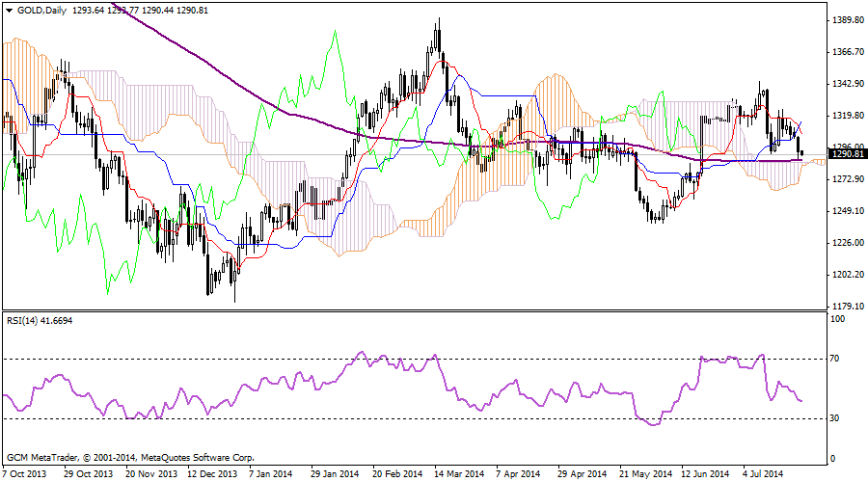Select the OHLC values 1293.64 1293.77 1290.44 1290.81
Image resolution: width=868 pixels, height=482 pixels.
pyautogui.click(x=139, y=10)
